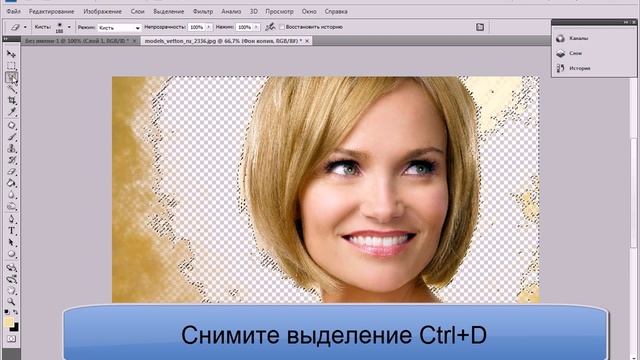Viewport: 640px width, 360px height.
Task: Open the Нажим flow slider arrow
Action: 257,27
